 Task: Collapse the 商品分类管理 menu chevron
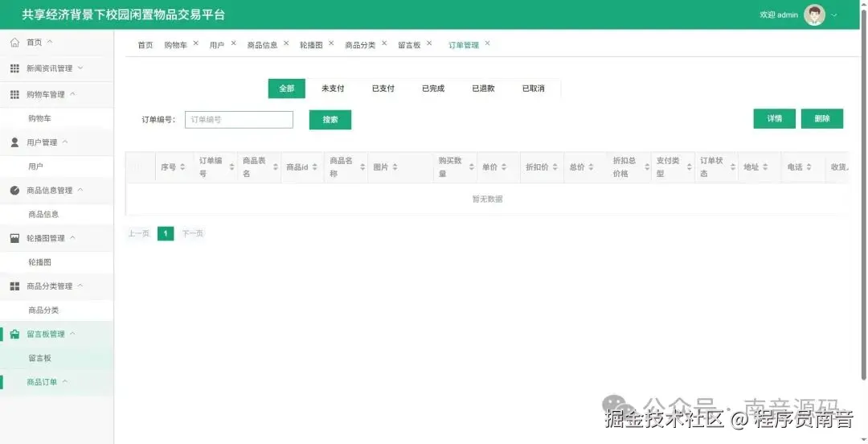click(x=80, y=286)
